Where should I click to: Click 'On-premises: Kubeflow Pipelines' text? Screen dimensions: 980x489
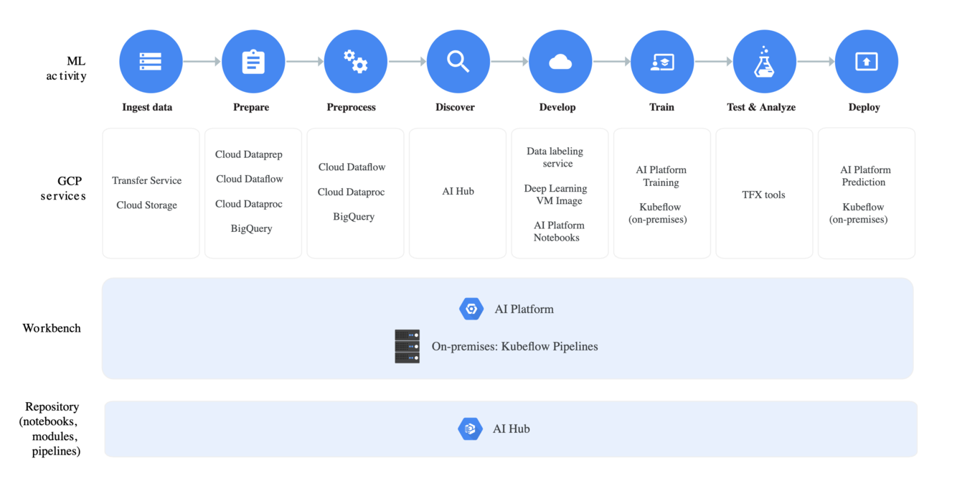pyautogui.click(x=514, y=346)
